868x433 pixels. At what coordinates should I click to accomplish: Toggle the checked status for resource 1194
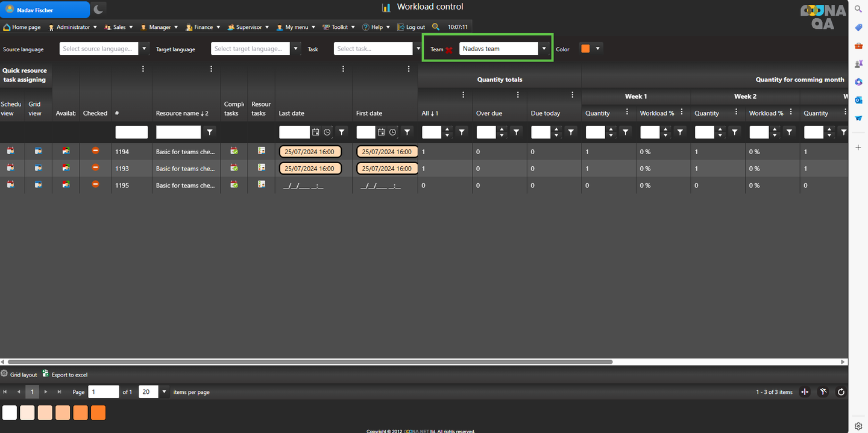pyautogui.click(x=95, y=151)
